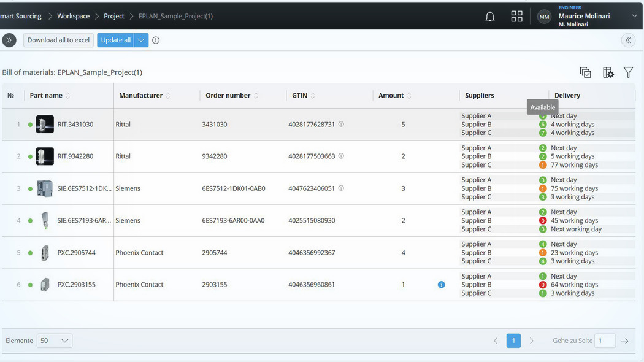Open the notifications bell

490,17
